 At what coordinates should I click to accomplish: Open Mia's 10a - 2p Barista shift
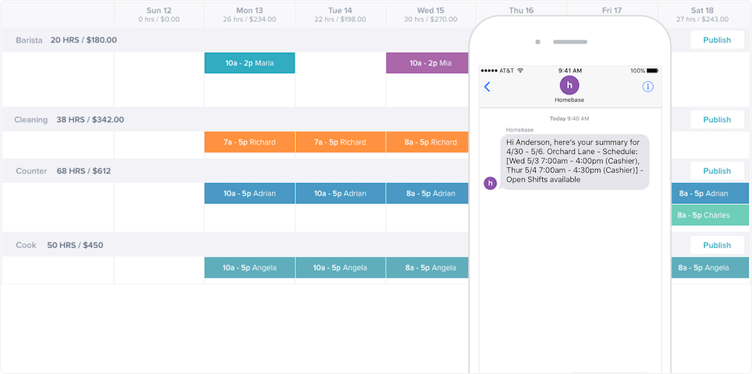[x=427, y=63]
